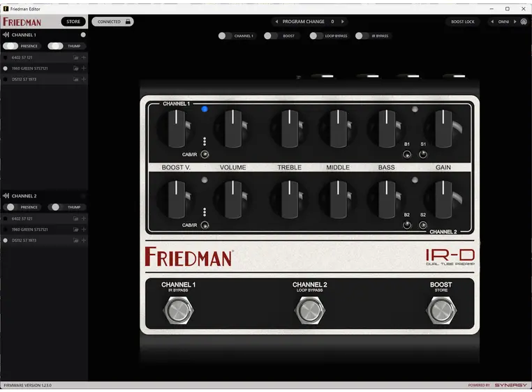Toggle Channel 1 Thump switch
This screenshot has height=392, width=532.
point(55,46)
